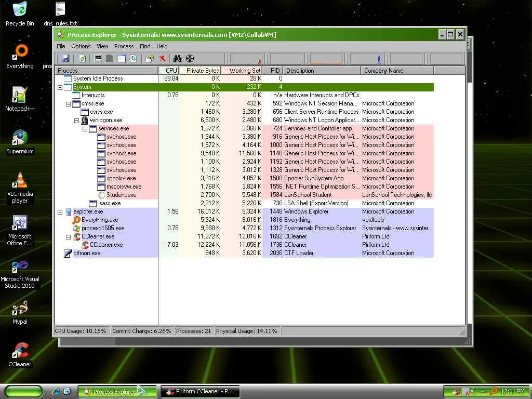Screen dimensions: 532x399
Task: Click the explorer.exe process icon
Action: [68, 212]
